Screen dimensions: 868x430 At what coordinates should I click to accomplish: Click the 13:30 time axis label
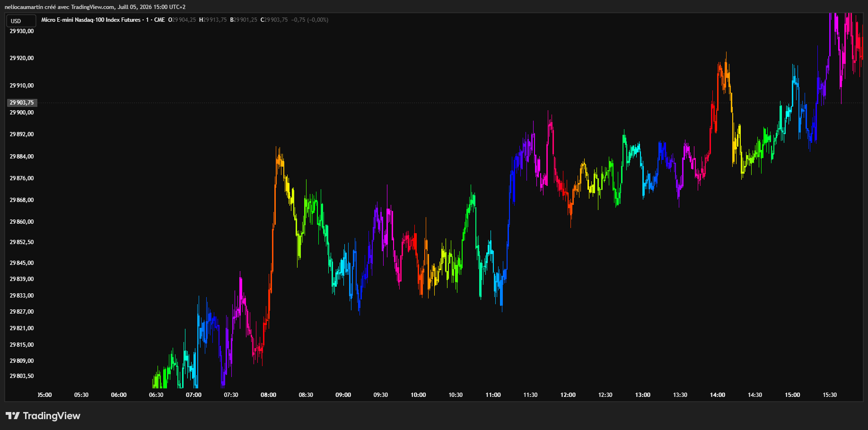(x=680, y=395)
